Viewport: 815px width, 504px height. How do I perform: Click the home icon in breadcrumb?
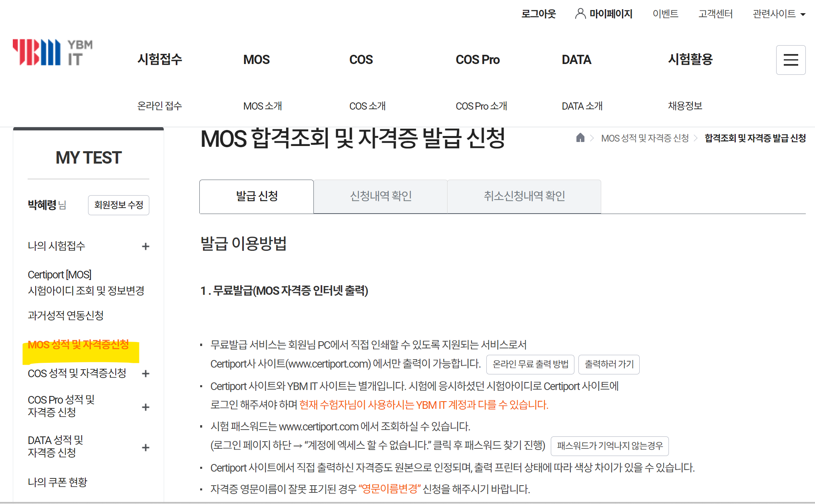coord(580,138)
